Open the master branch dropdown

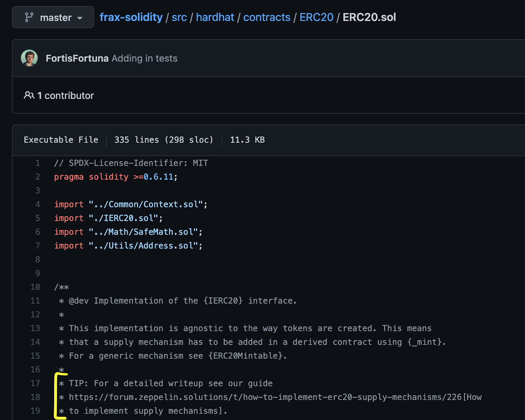click(53, 17)
